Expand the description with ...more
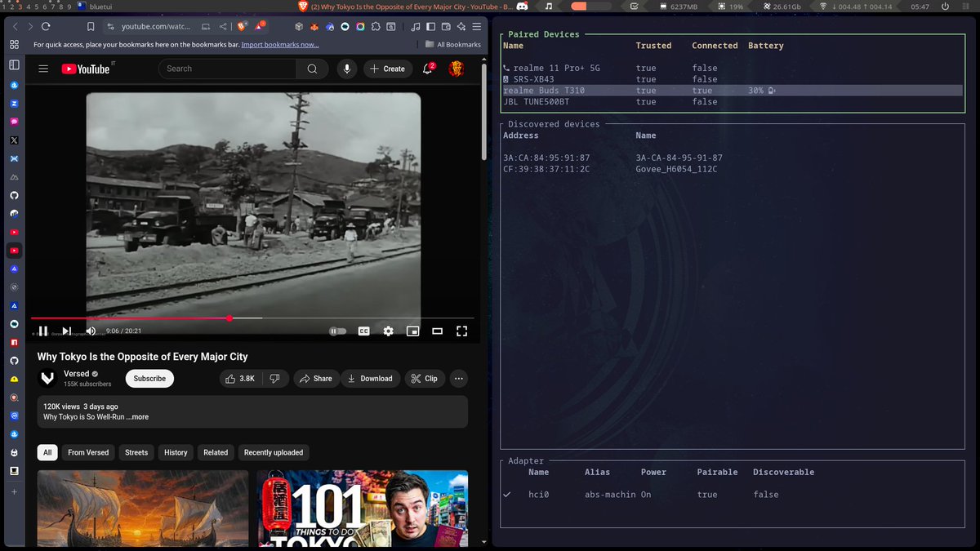The width and height of the screenshot is (980, 551). coord(137,417)
